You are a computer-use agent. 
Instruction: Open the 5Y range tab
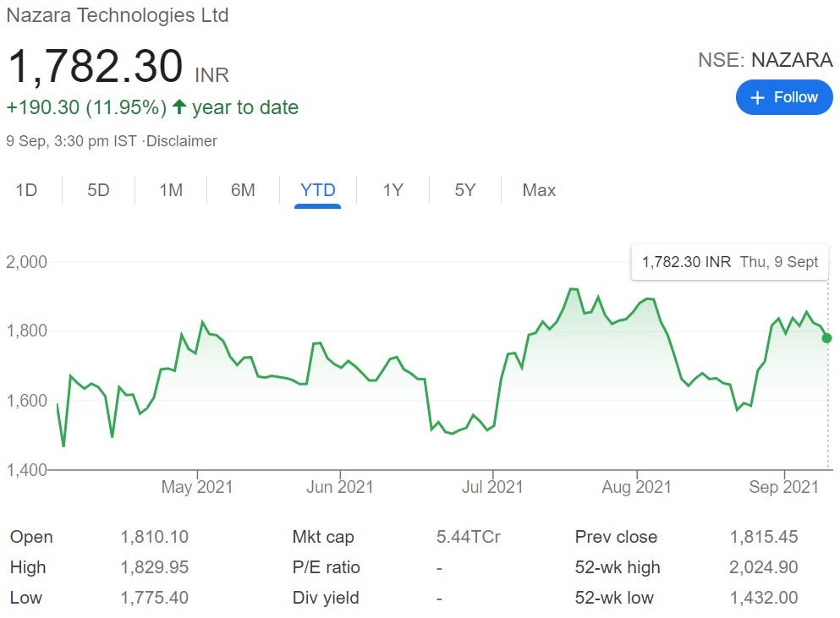[465, 190]
